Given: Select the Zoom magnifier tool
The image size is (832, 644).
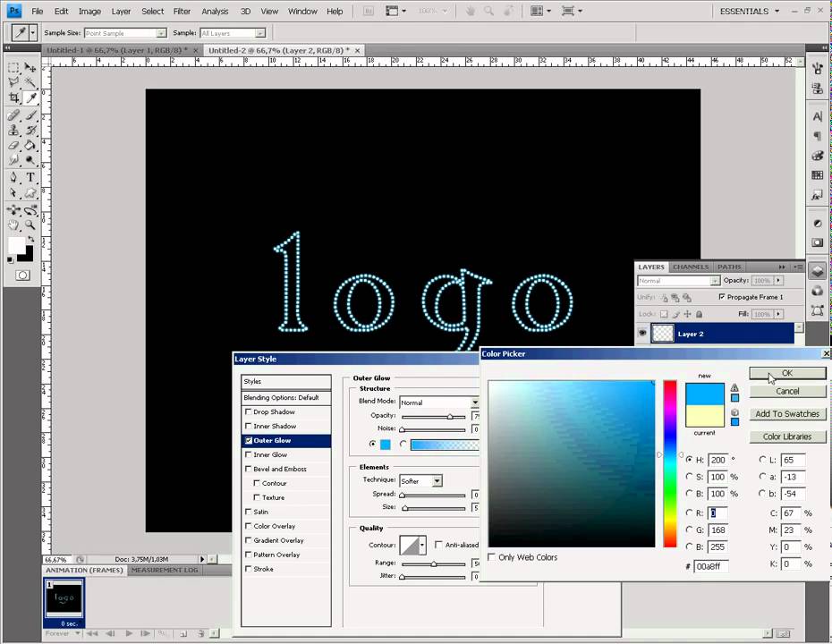Looking at the screenshot, I should (30, 225).
